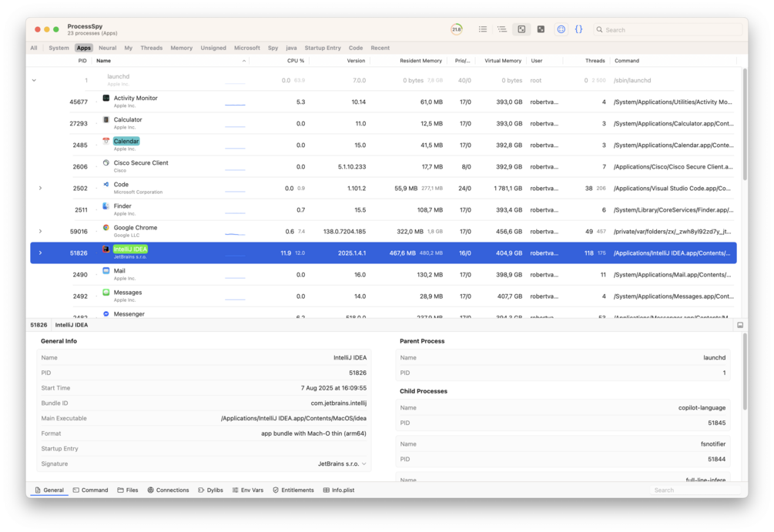Select the All filter tab
Viewport: 774px width, 532px height.
(x=34, y=48)
